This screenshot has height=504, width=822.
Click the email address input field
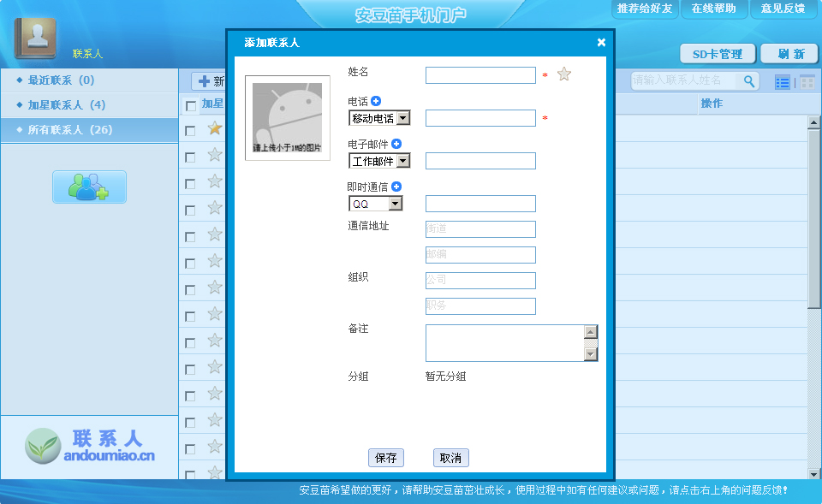pos(480,161)
